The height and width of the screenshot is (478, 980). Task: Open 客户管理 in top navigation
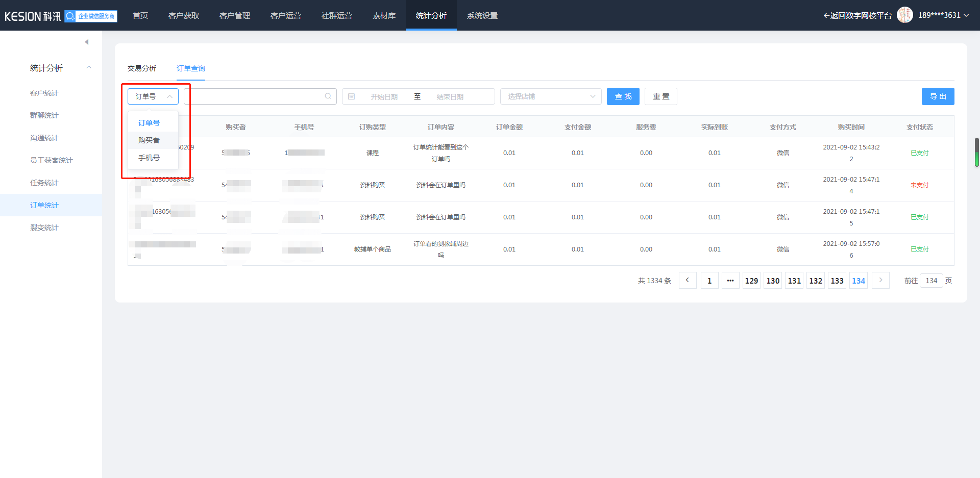pos(235,16)
